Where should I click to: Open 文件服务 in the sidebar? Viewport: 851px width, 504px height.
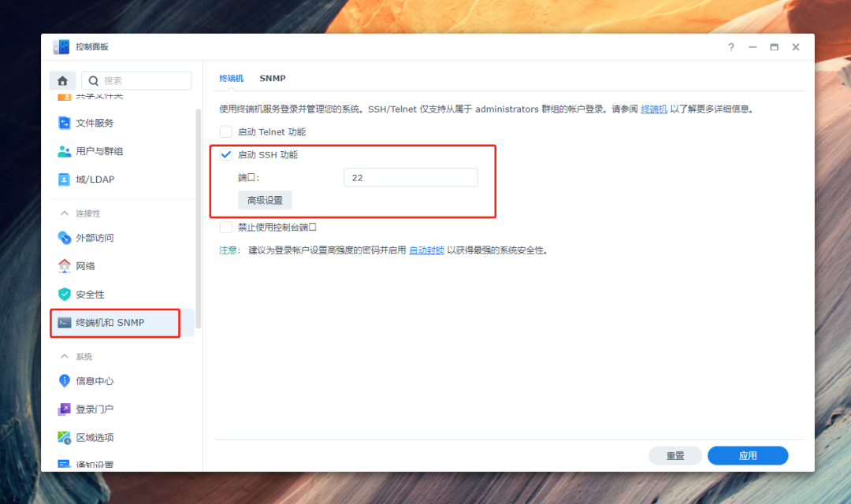click(x=121, y=123)
